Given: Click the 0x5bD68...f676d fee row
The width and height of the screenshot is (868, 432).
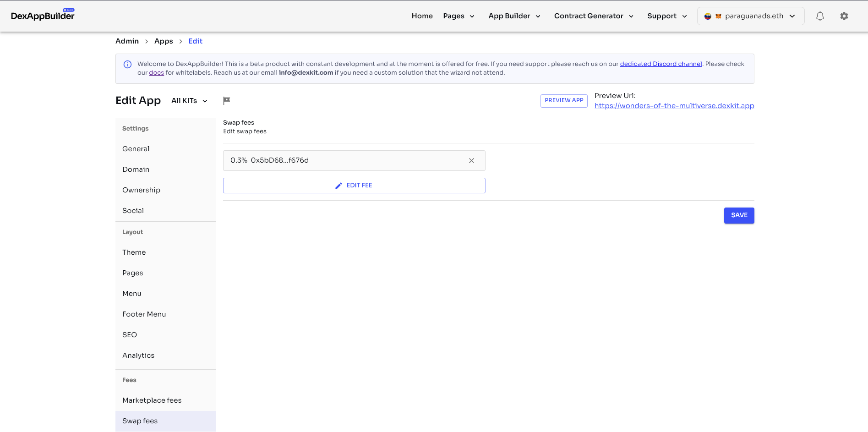Looking at the screenshot, I should point(354,160).
